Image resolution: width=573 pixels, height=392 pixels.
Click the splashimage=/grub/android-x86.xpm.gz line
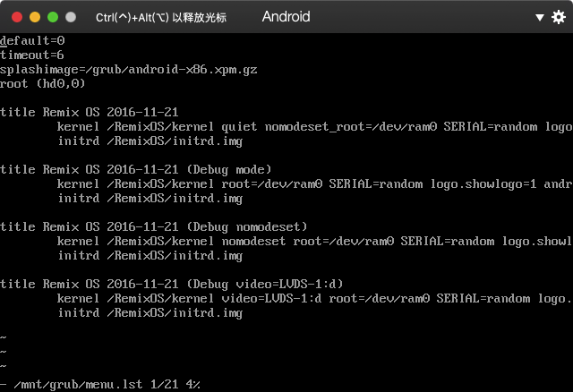click(128, 70)
